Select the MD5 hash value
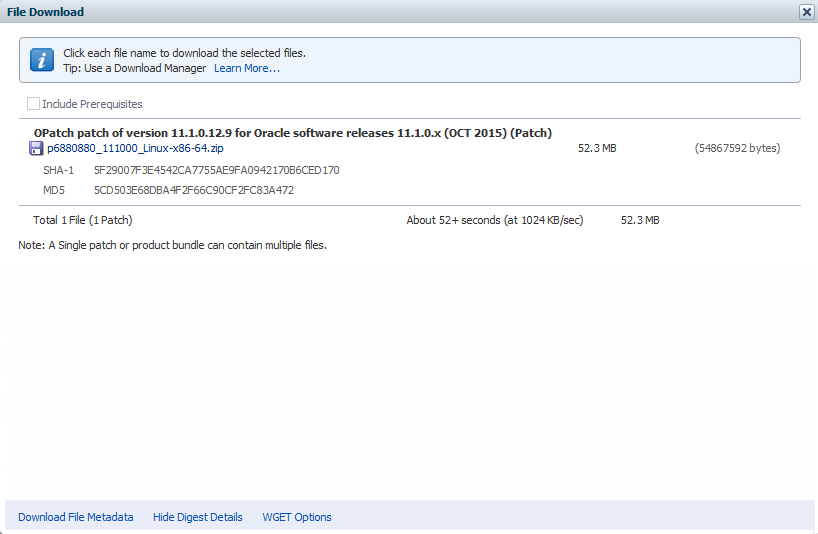Screen dimensions: 818x534 194,190
